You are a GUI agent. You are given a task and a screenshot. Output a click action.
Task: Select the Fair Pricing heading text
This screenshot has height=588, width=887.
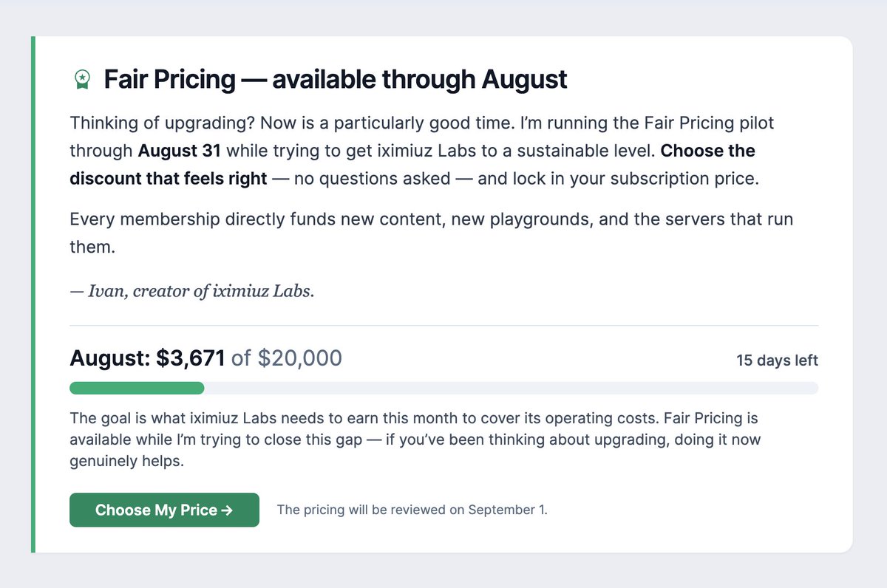point(336,79)
